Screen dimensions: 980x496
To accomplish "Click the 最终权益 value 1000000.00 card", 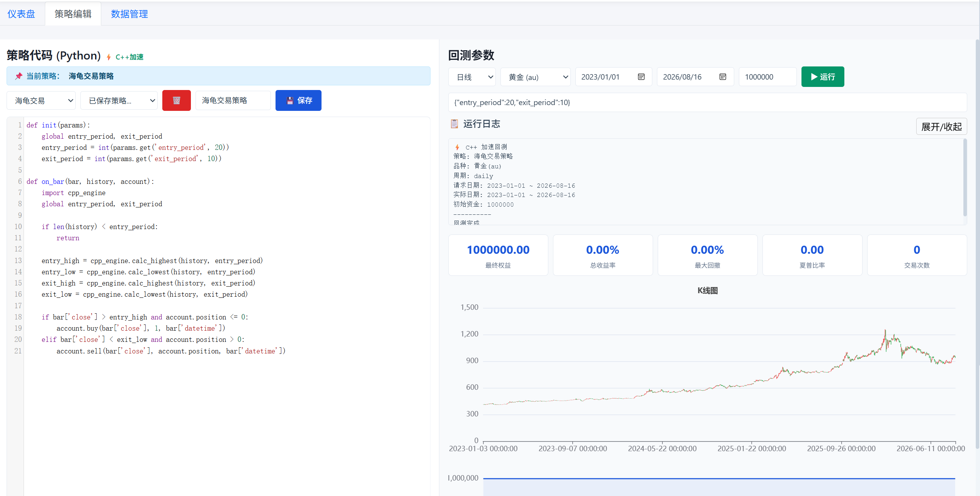I will click(x=498, y=255).
